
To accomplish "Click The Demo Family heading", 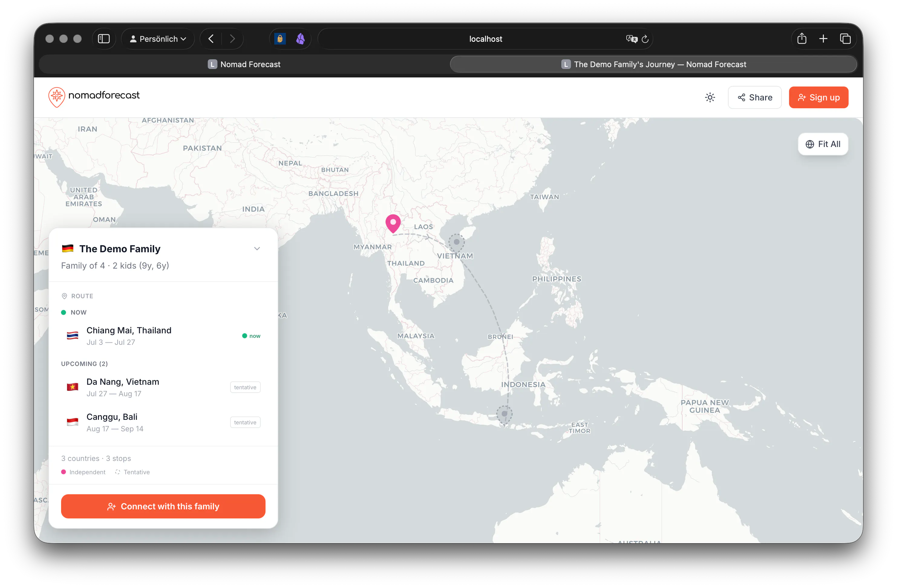I will click(x=120, y=249).
